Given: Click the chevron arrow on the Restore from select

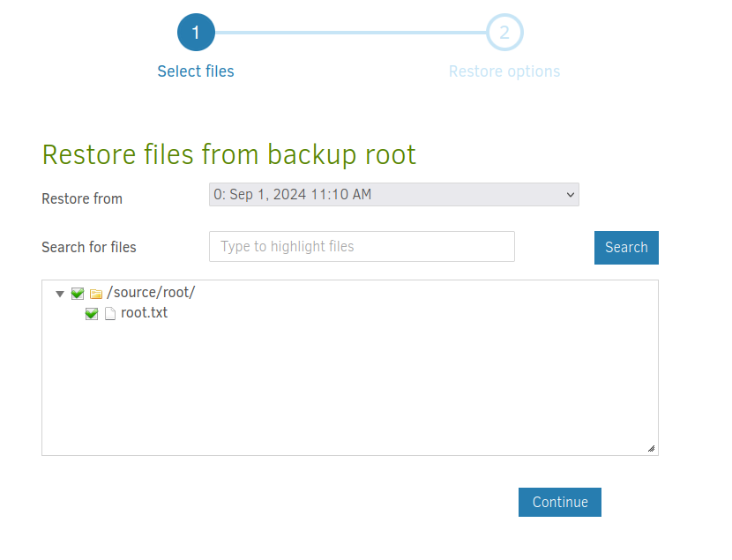Looking at the screenshot, I should [569, 195].
